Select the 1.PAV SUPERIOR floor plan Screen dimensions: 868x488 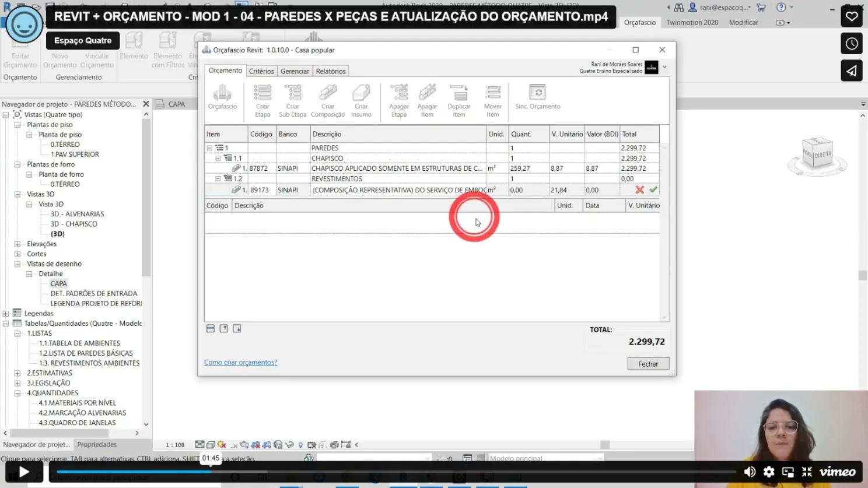coord(75,155)
